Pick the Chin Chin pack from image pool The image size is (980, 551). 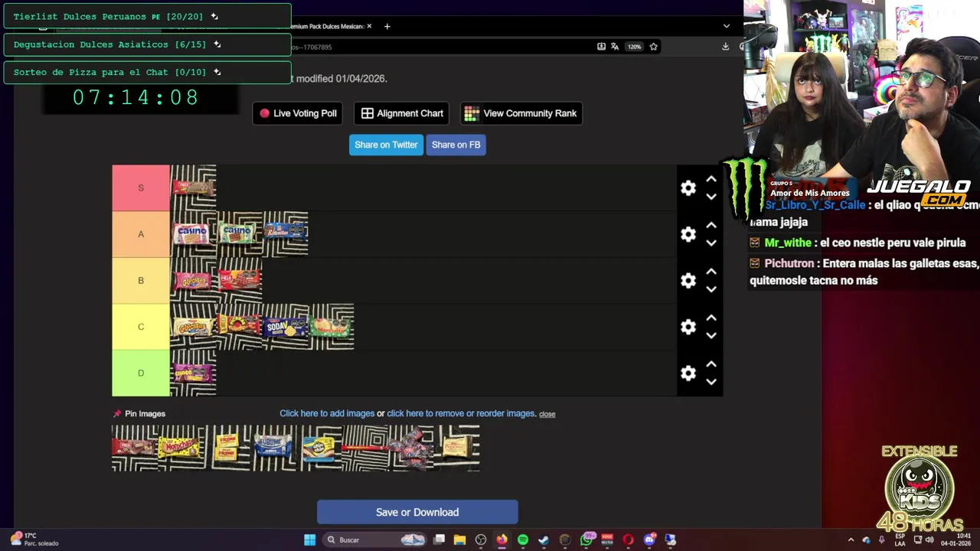pos(318,448)
